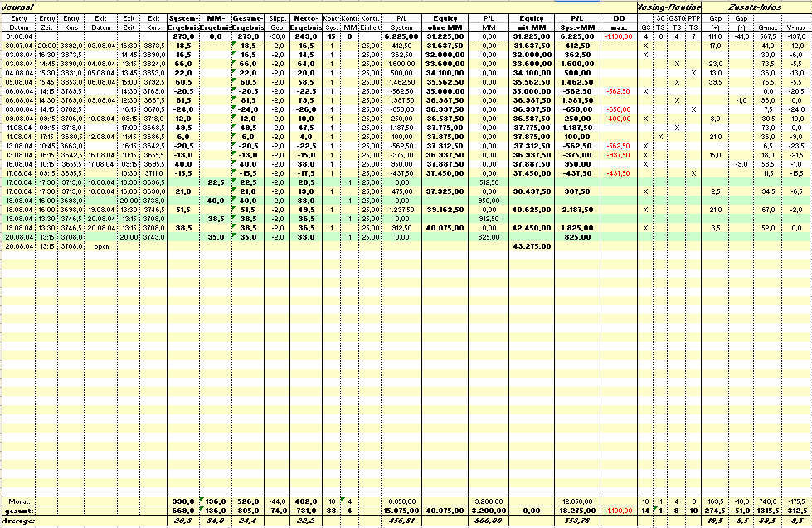Screen dimensions: 812x528
Task: Click the 567,5 G-max value
Action: pos(767,36)
